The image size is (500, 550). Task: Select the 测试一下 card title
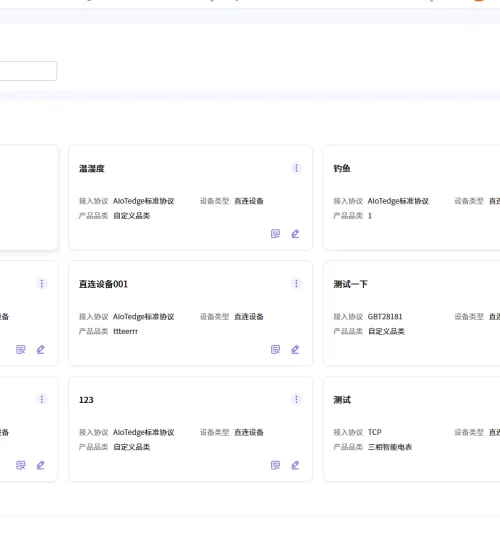351,284
